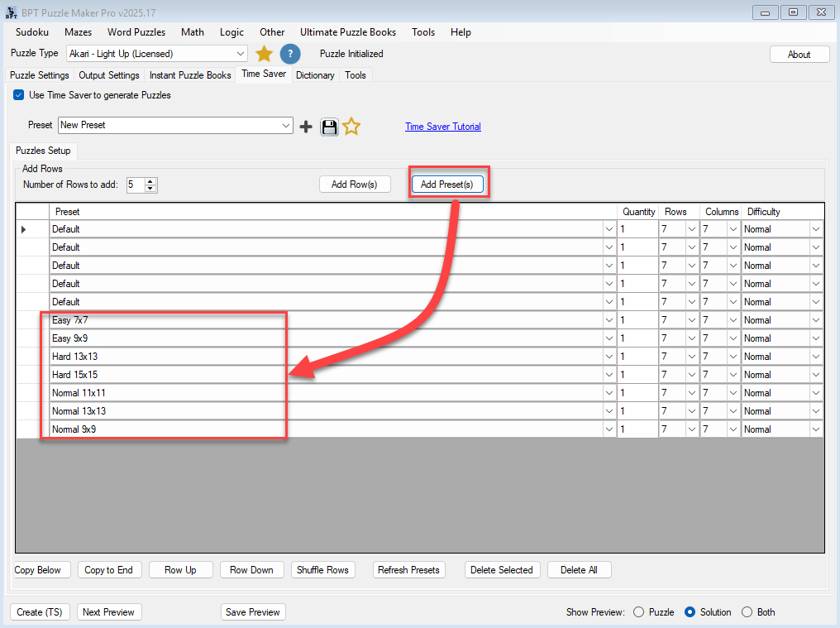
Task: Select the first row's arrow indicator
Action: coord(23,229)
